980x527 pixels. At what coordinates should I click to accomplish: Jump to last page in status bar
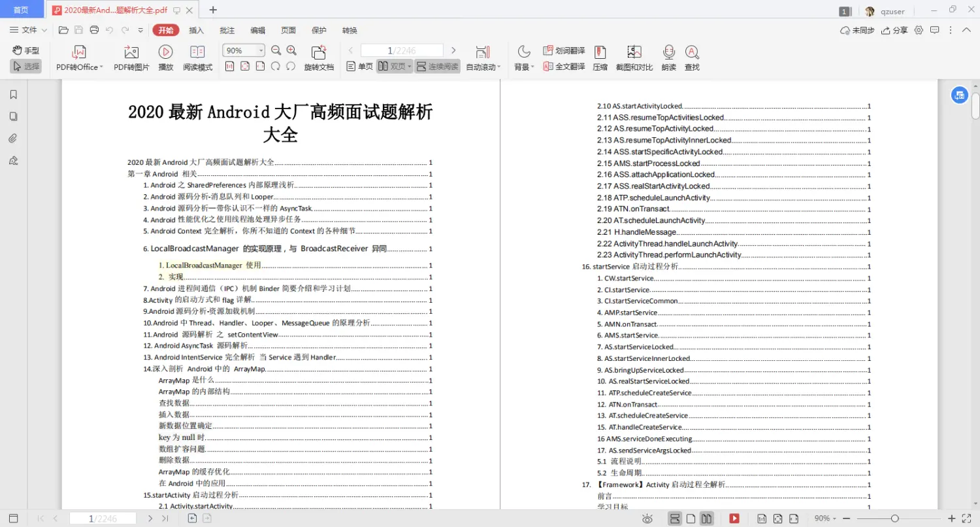165,518
